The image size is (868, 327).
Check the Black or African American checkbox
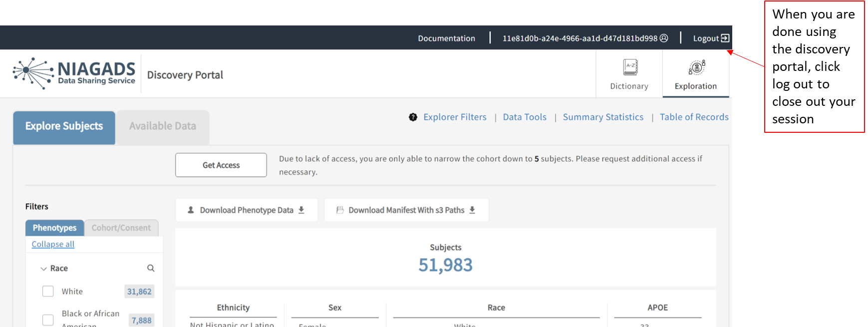click(x=48, y=320)
